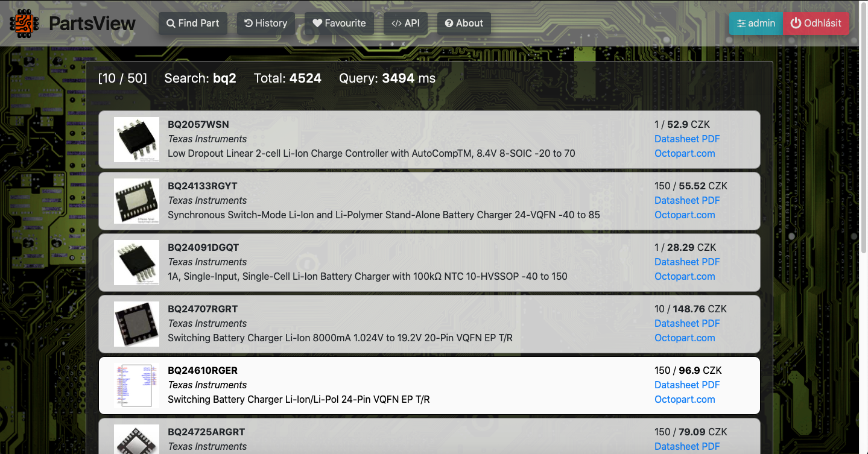Select the BQ24091DGQT part name

click(203, 247)
